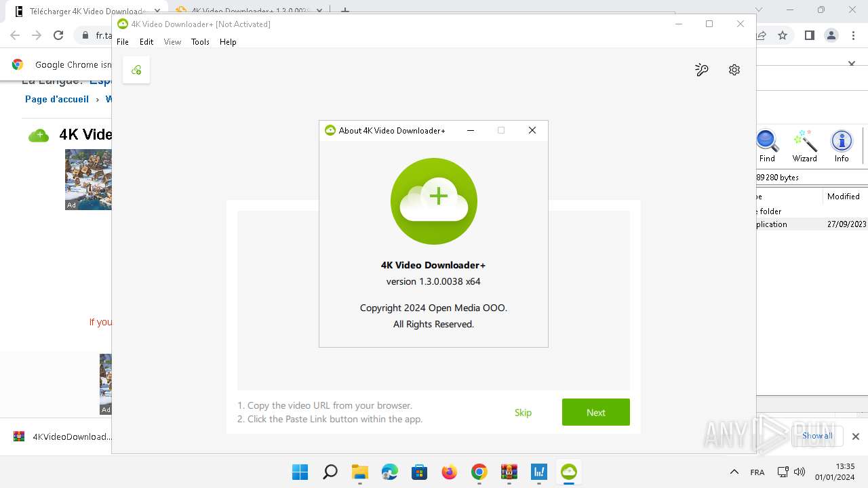Select the row dated 27/09/2023
The image size is (868, 488).
point(812,224)
